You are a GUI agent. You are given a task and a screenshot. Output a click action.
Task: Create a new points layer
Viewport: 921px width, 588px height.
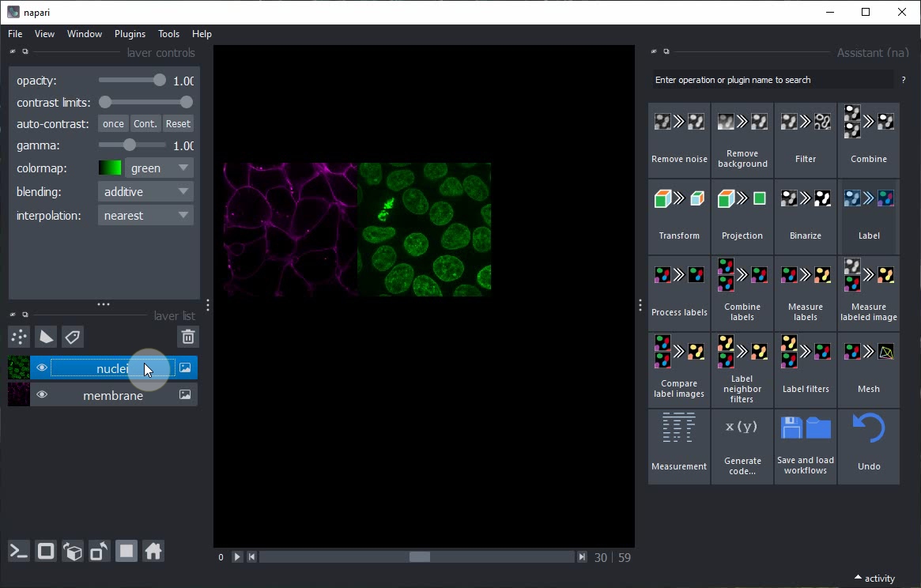[19, 337]
